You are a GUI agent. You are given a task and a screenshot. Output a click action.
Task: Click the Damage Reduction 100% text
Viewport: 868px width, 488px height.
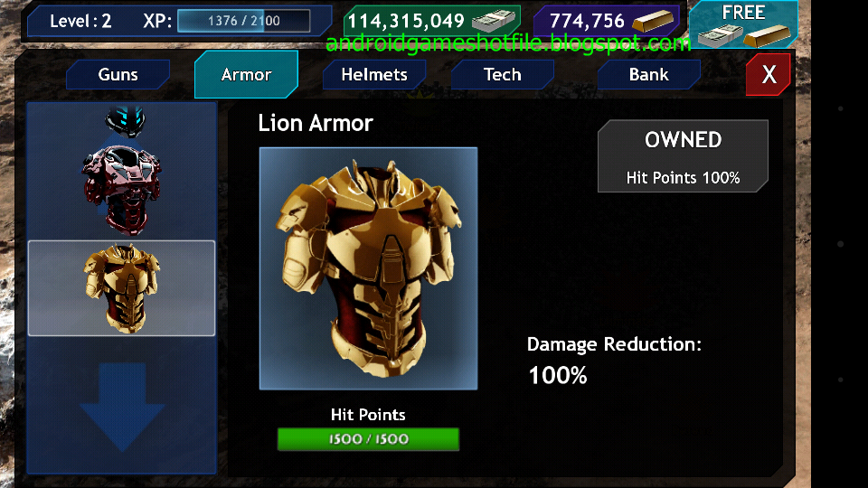[x=614, y=360]
